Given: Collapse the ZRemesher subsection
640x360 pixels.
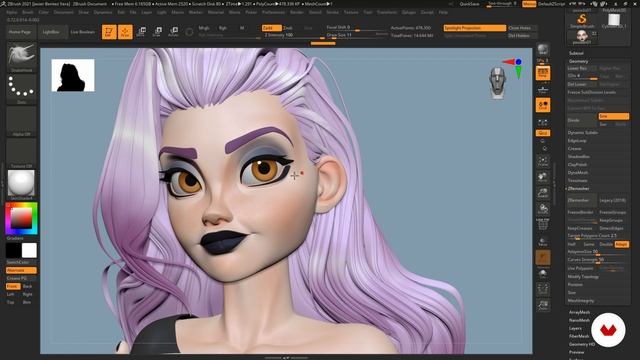Looking at the screenshot, I should pyautogui.click(x=578, y=189).
